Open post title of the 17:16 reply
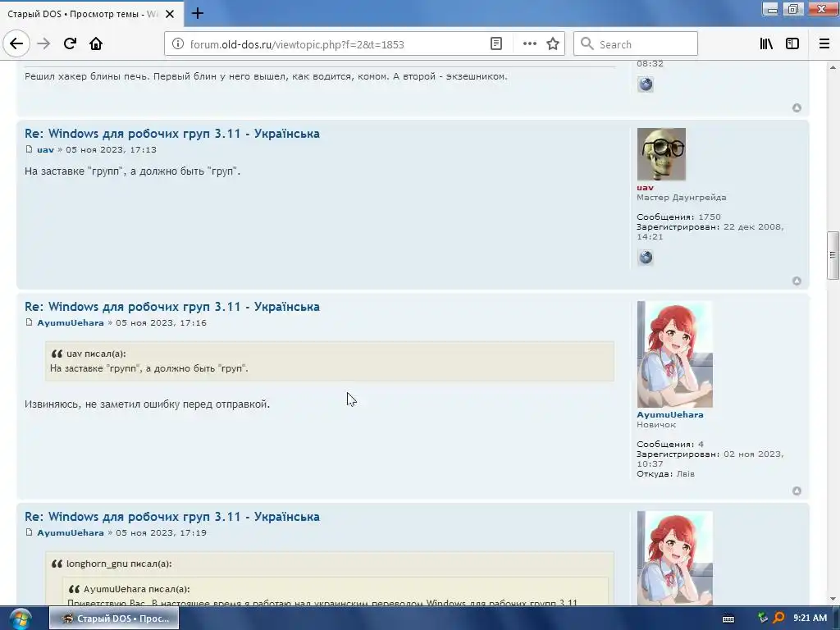The width and height of the screenshot is (840, 630). [172, 307]
